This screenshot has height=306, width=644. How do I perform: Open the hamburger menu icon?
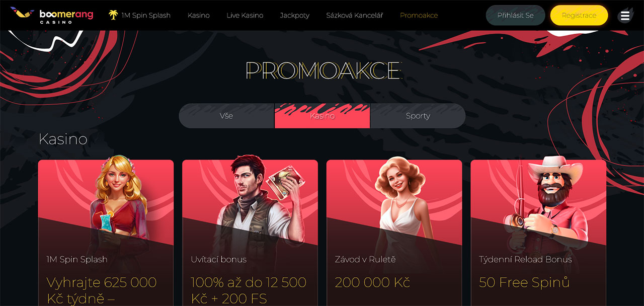(x=625, y=16)
